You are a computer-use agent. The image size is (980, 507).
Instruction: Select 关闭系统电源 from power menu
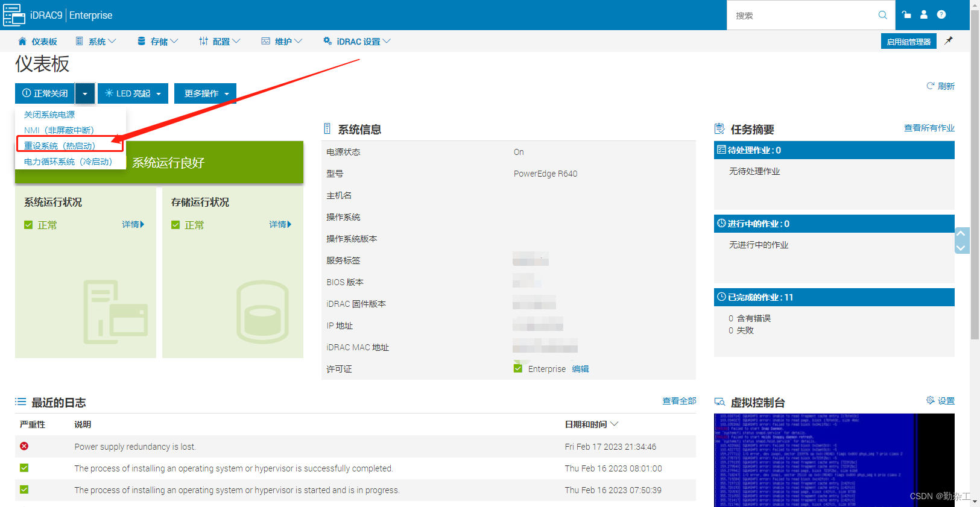click(49, 115)
